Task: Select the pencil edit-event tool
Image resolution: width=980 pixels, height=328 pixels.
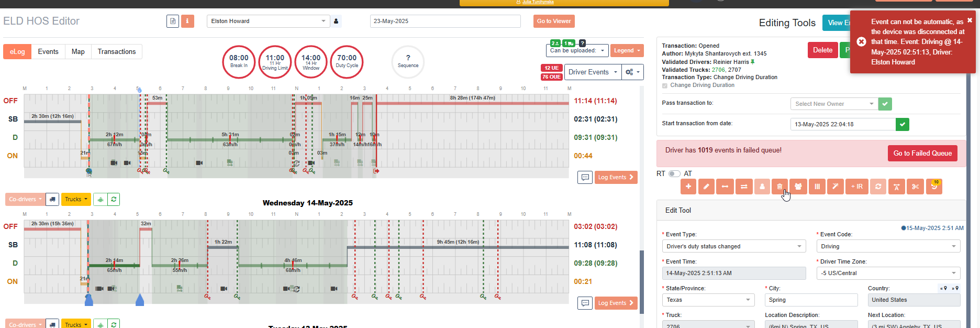Action: (706, 187)
